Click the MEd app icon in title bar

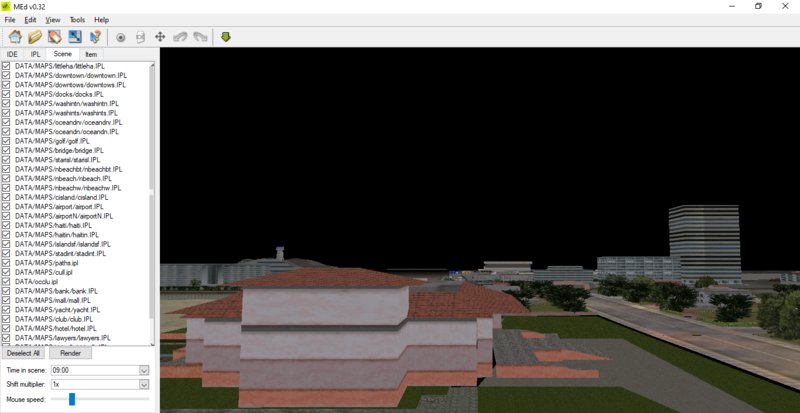(x=7, y=6)
